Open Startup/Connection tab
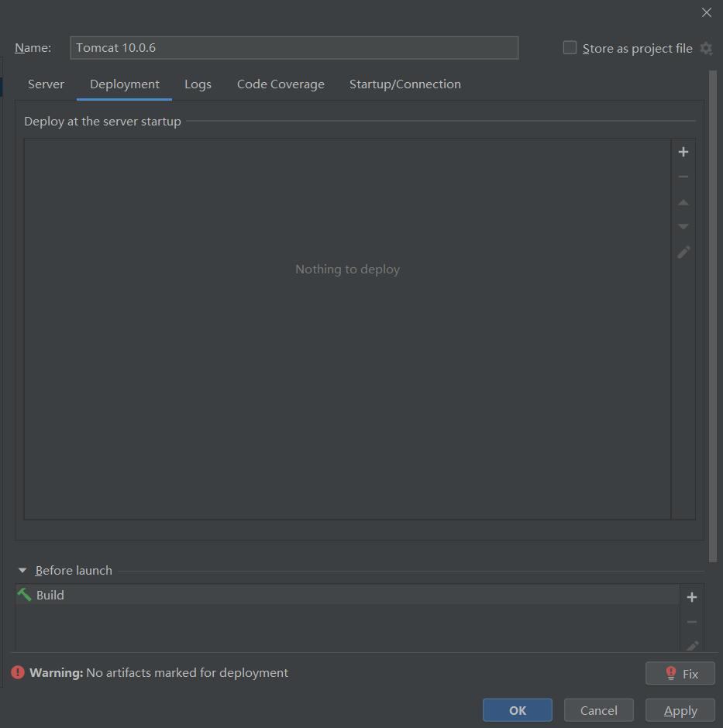The image size is (723, 728). 405,84
